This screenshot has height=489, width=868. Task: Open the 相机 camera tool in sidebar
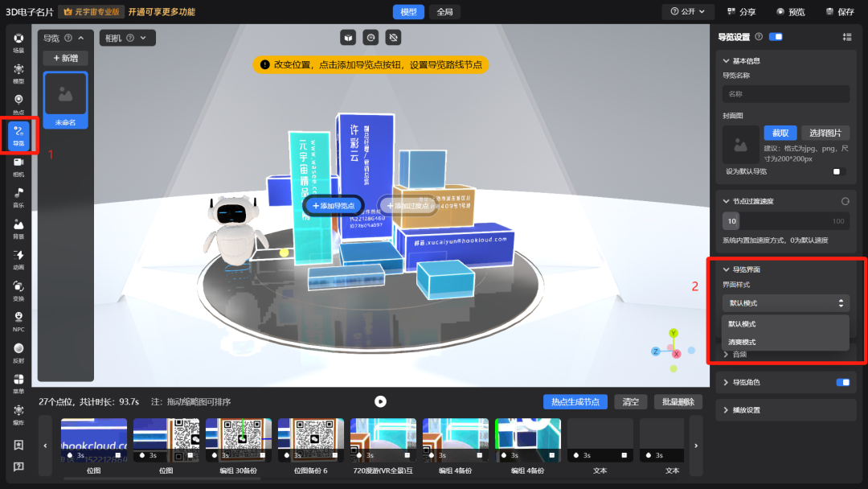(x=18, y=166)
